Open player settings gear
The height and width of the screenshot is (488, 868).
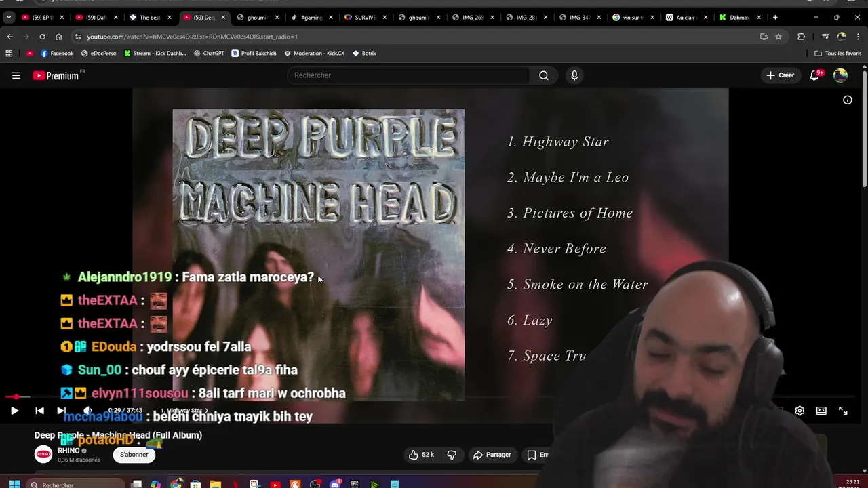point(800,410)
